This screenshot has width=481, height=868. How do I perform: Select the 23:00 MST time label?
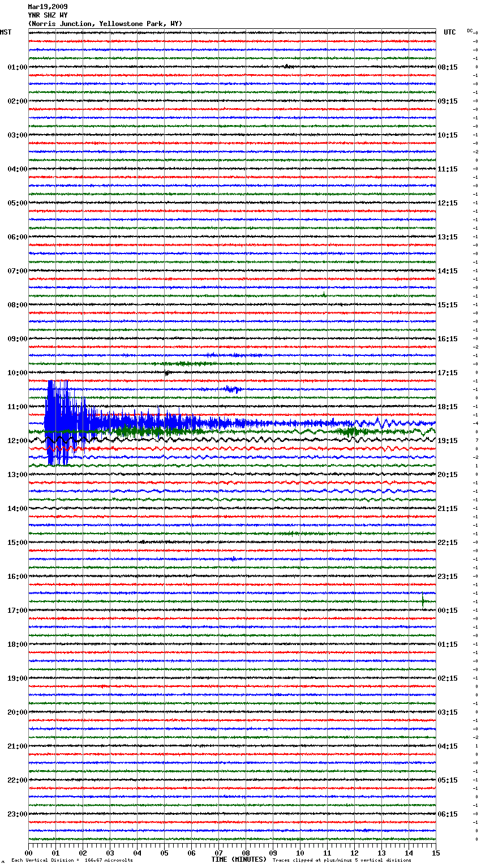pyautogui.click(x=18, y=814)
